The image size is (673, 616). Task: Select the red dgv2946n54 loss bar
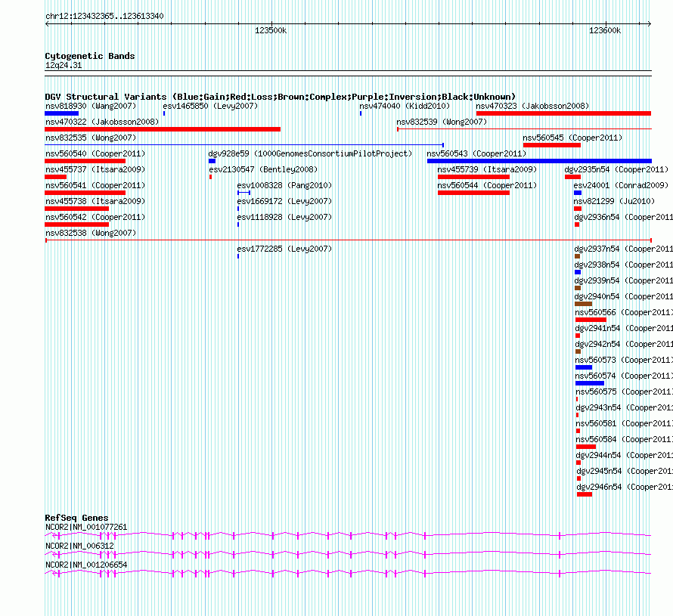coord(585,494)
